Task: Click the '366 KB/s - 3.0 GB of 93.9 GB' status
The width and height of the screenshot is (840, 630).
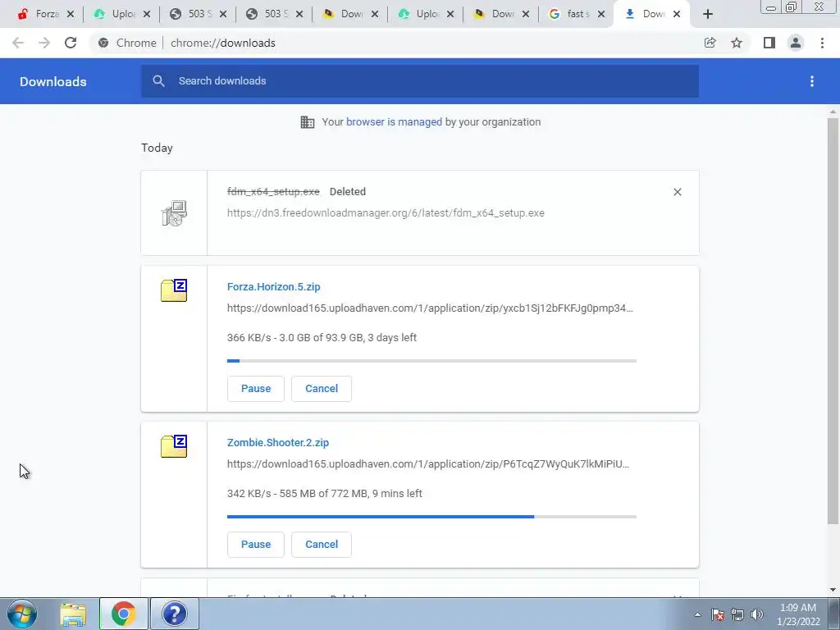Action: 322,337
